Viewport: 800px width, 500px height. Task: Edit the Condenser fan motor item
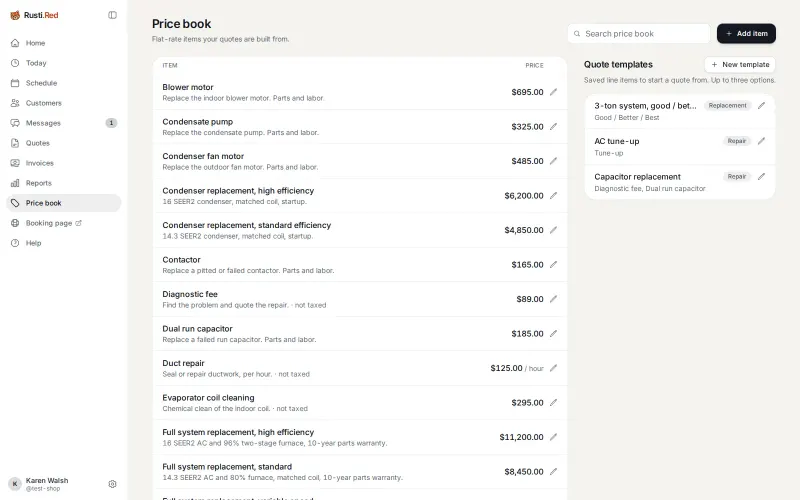tap(554, 161)
